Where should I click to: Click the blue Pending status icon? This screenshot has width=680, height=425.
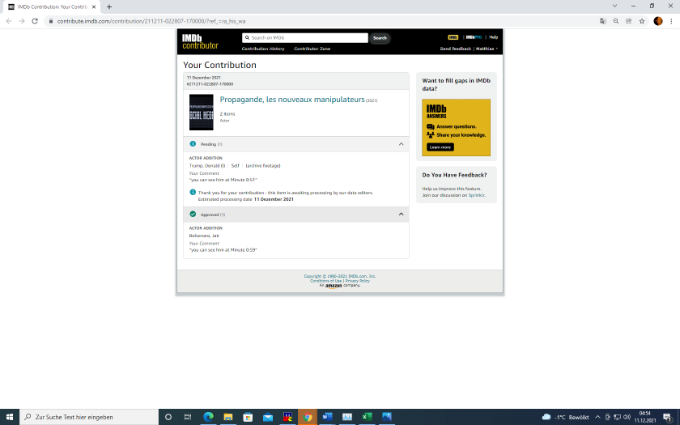tap(193, 144)
